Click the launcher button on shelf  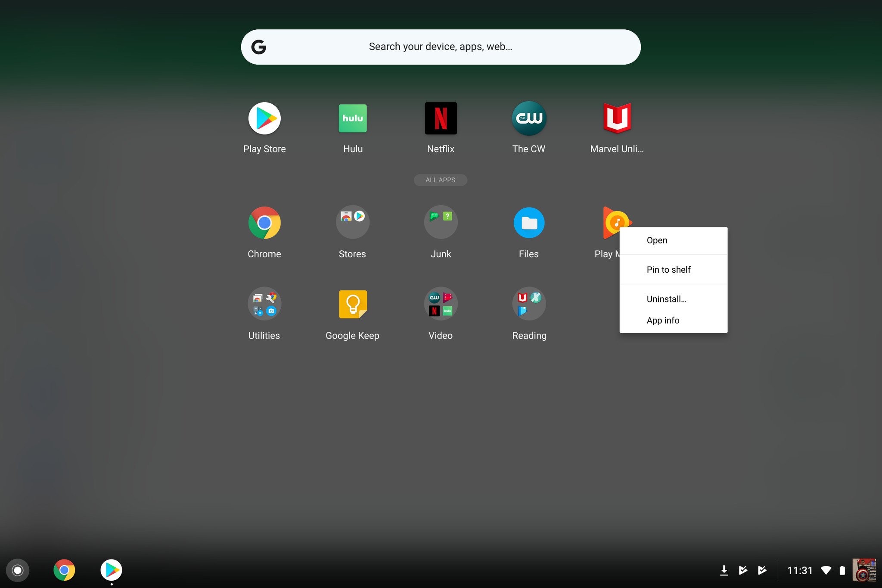coord(18,570)
